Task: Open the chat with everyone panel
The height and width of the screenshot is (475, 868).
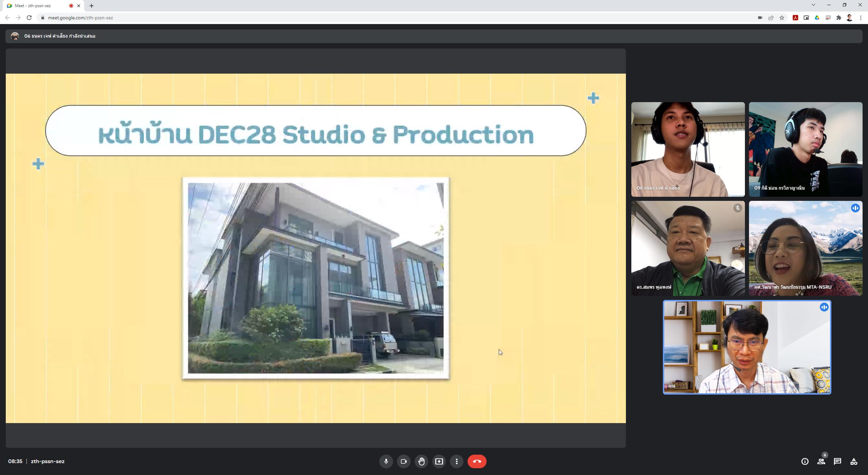Action: (x=837, y=461)
